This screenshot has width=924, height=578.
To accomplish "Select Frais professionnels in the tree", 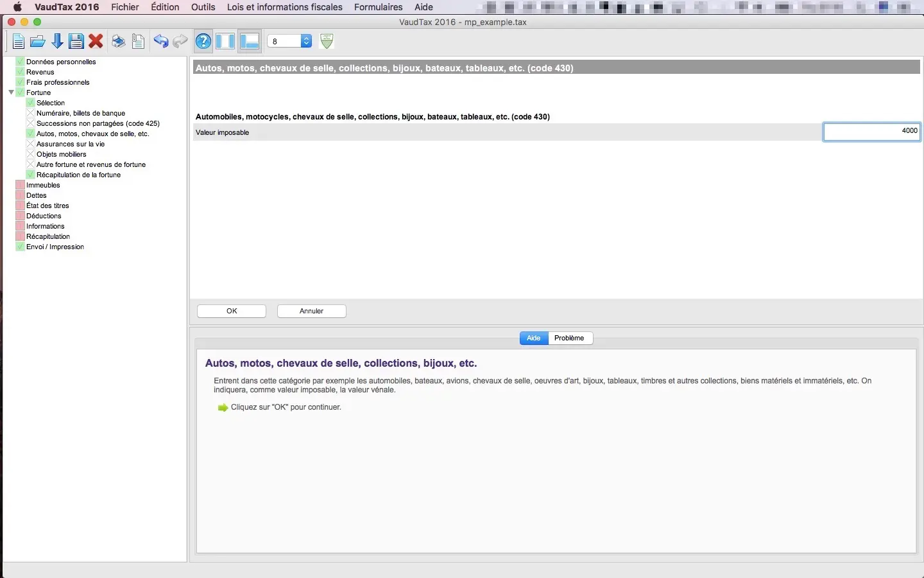I will click(58, 82).
